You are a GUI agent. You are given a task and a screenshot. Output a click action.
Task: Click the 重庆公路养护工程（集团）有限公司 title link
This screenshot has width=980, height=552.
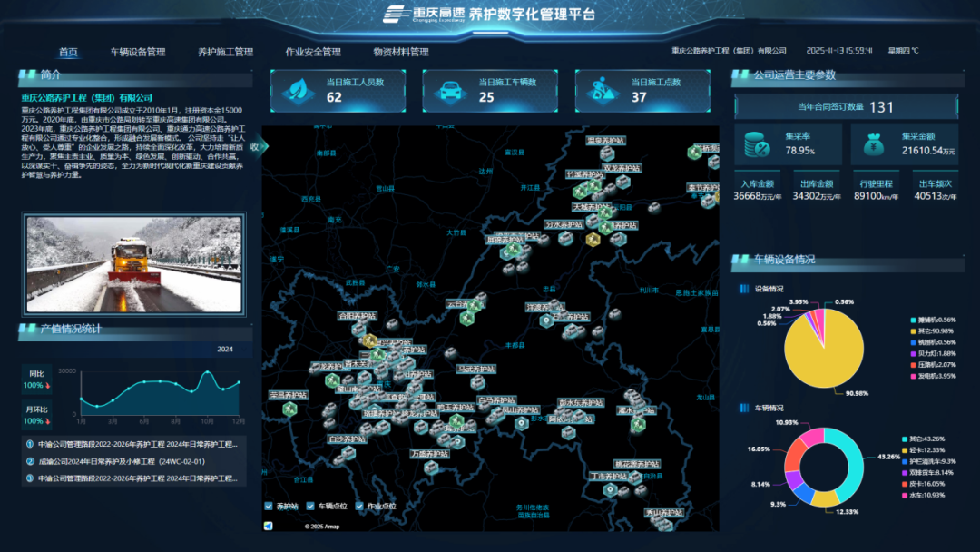pos(87,97)
